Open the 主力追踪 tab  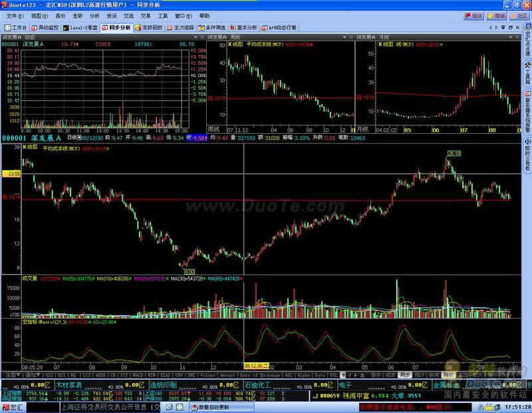[180, 28]
